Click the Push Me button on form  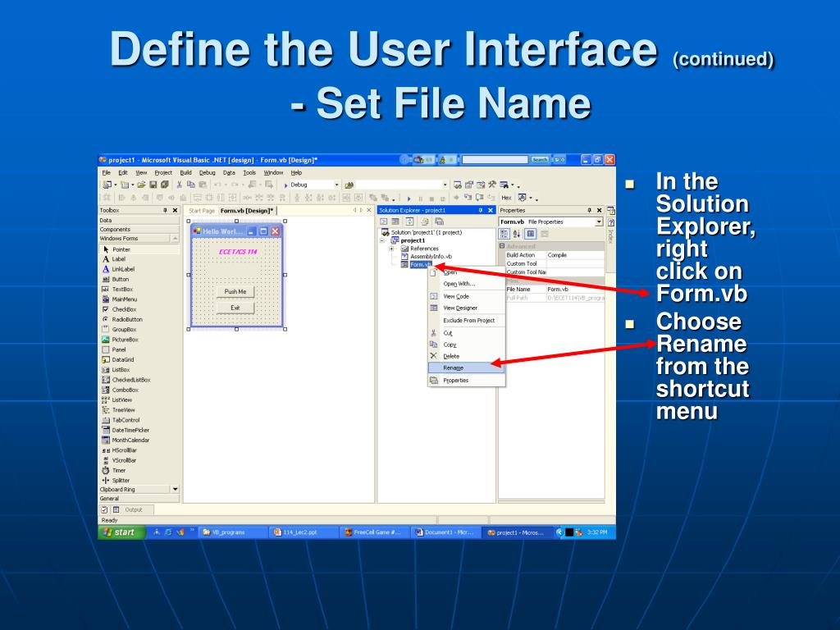(x=235, y=291)
